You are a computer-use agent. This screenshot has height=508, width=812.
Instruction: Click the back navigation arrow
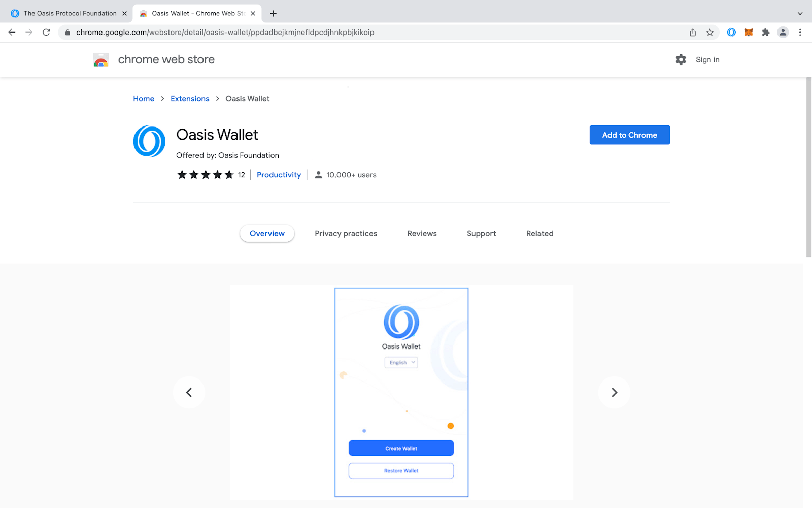(x=12, y=32)
